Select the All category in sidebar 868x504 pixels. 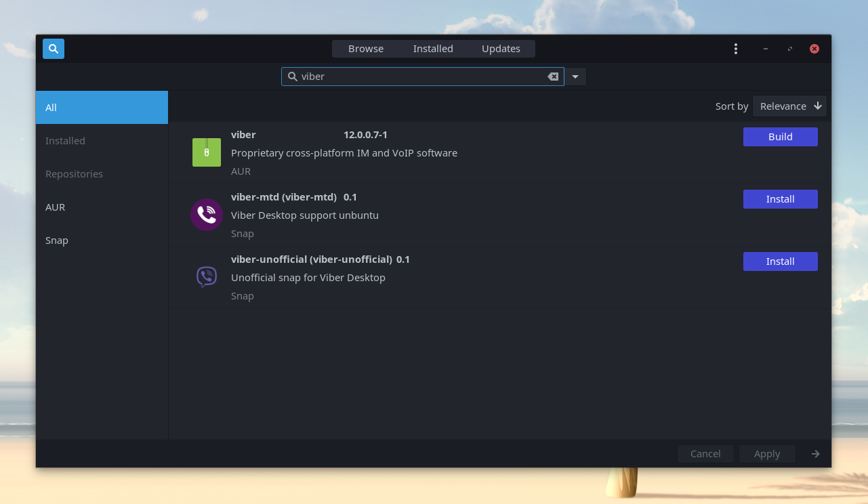pyautogui.click(x=102, y=108)
